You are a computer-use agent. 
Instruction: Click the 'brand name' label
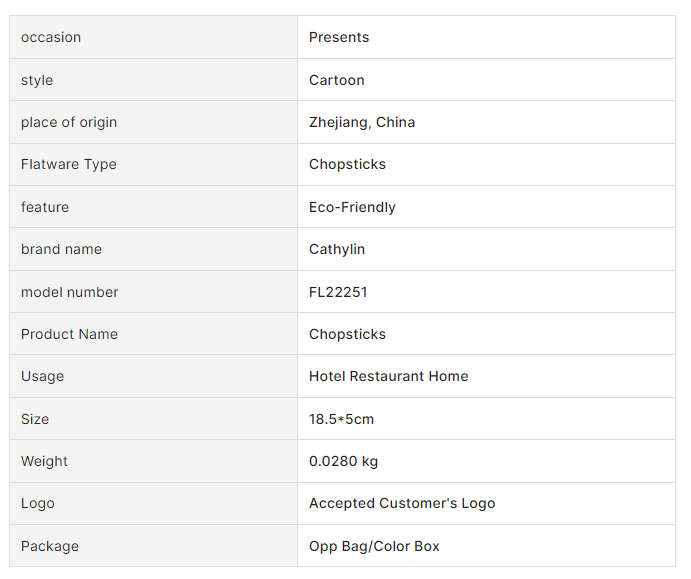[61, 249]
